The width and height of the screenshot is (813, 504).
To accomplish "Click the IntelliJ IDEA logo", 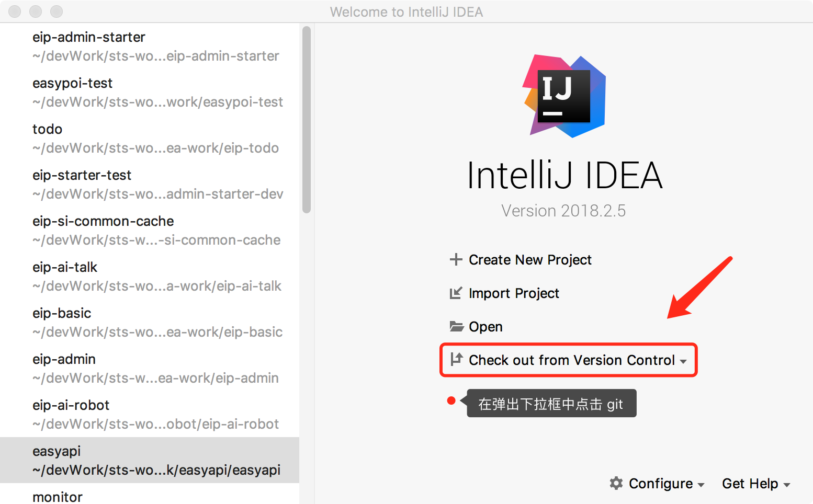I will pyautogui.click(x=564, y=96).
